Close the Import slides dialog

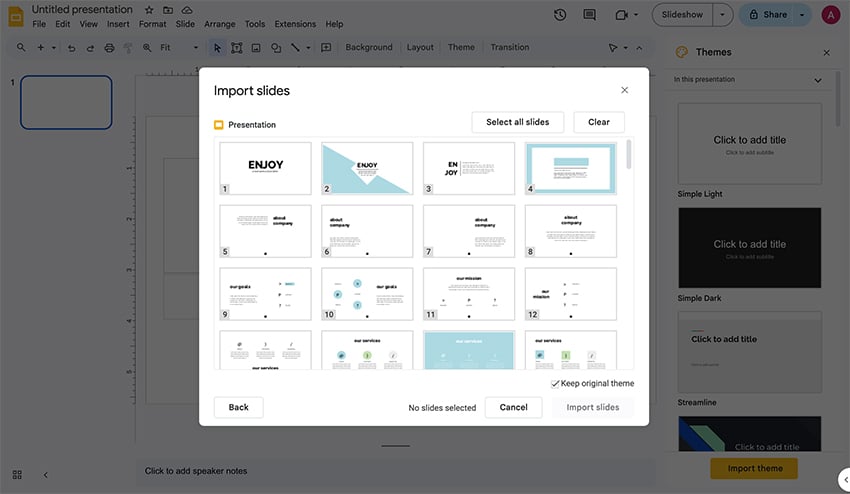tap(625, 90)
